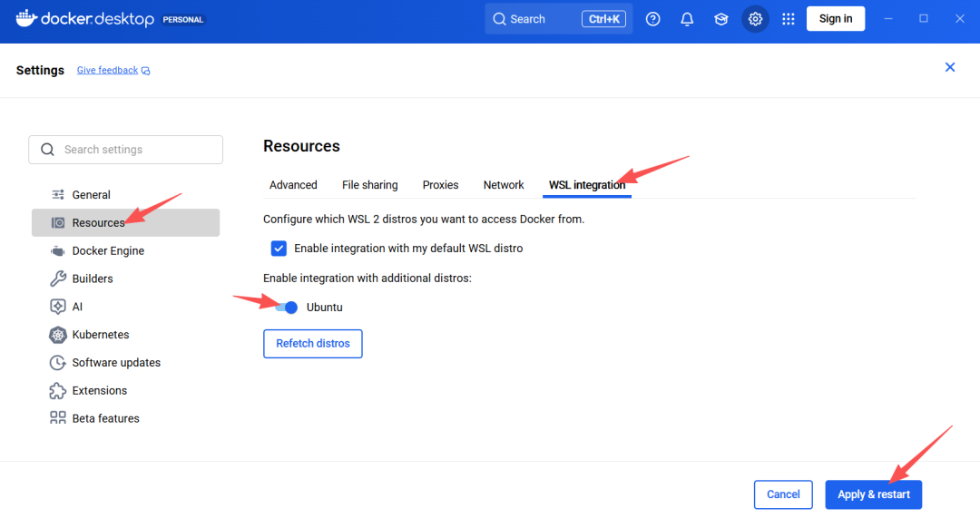This screenshot has height=528, width=980.
Task: Select Resources in the settings sidebar
Action: (x=125, y=223)
